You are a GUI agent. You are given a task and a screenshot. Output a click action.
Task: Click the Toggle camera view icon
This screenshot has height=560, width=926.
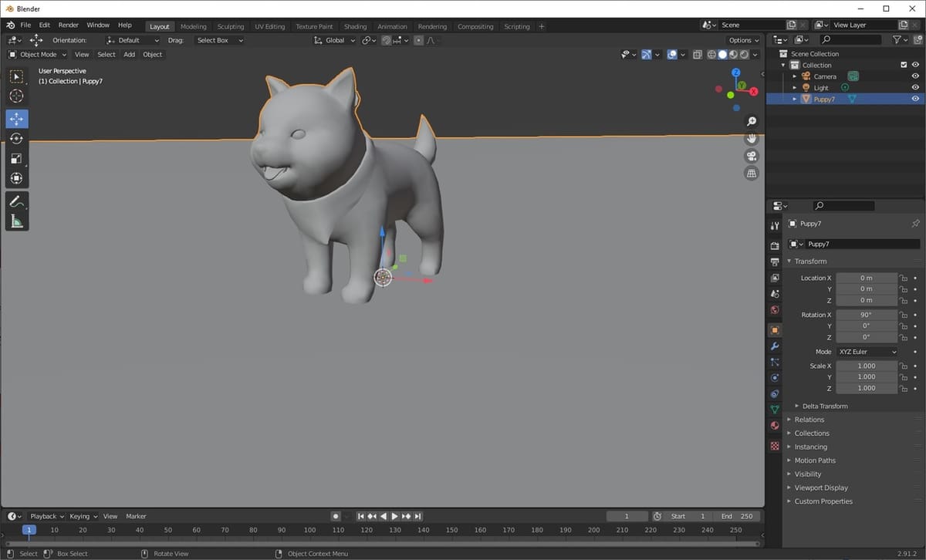tap(751, 157)
